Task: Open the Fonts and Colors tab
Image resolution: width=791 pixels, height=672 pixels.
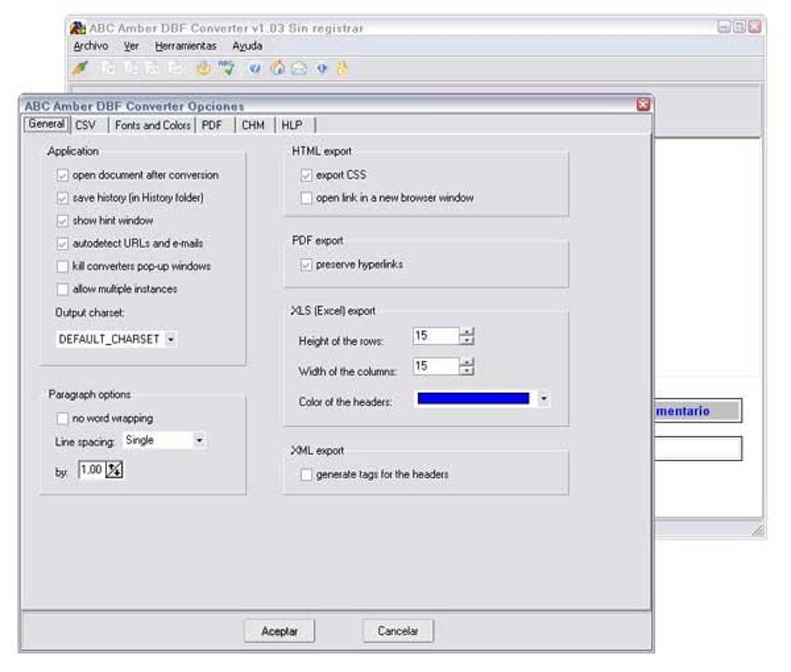Action: coord(152,126)
